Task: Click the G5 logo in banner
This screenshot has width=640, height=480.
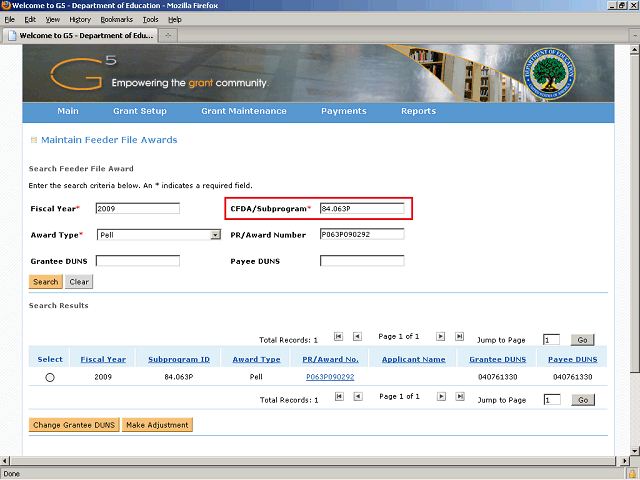Action: point(83,73)
